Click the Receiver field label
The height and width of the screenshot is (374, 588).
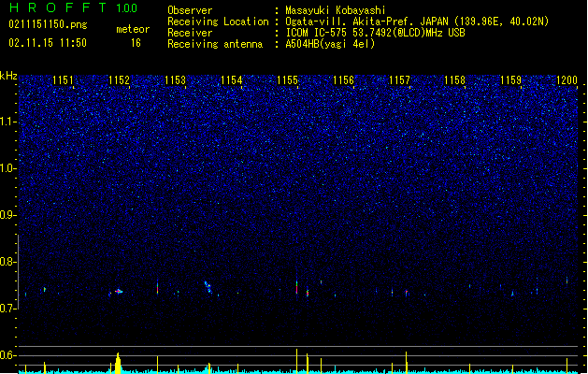[x=190, y=33]
